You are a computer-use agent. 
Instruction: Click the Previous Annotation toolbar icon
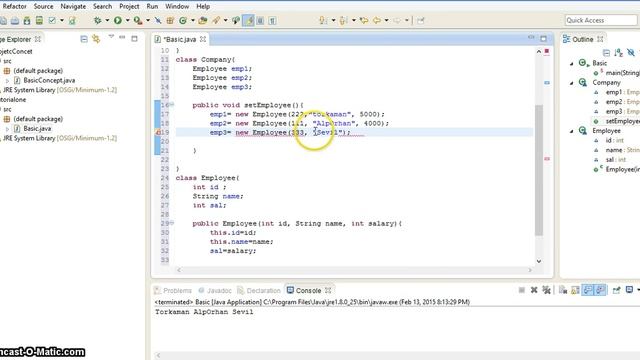coord(344,20)
